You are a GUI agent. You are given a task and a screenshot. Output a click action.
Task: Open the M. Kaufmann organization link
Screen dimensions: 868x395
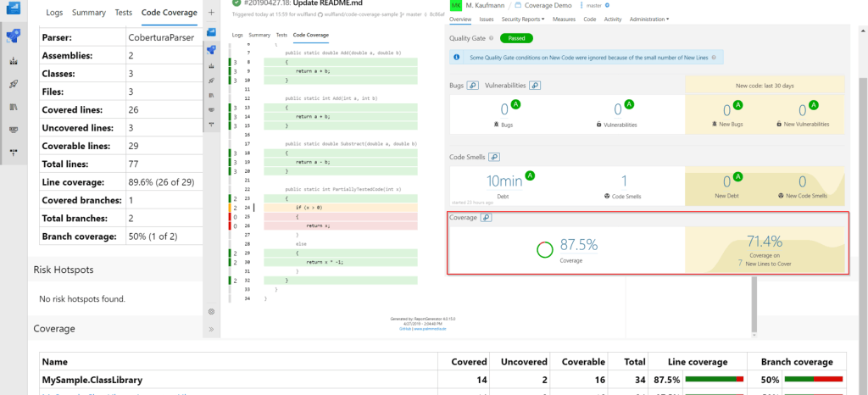click(x=486, y=5)
